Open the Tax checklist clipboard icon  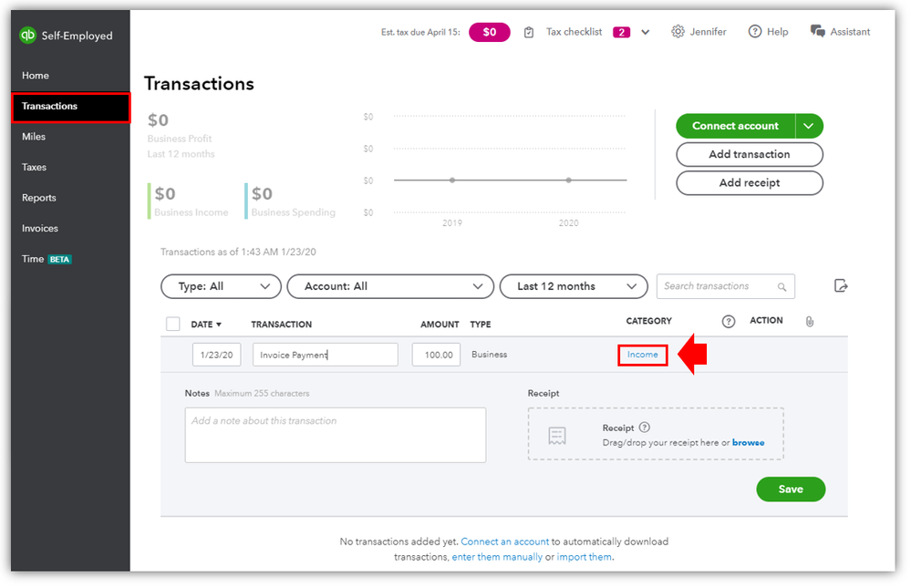[530, 32]
